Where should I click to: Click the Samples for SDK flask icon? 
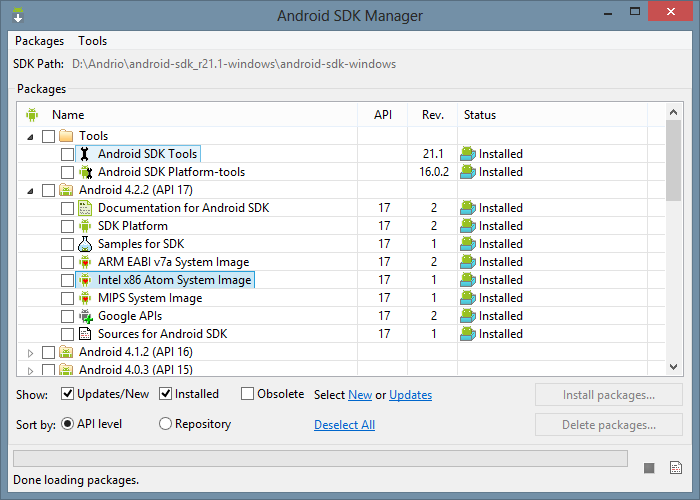tap(85, 244)
